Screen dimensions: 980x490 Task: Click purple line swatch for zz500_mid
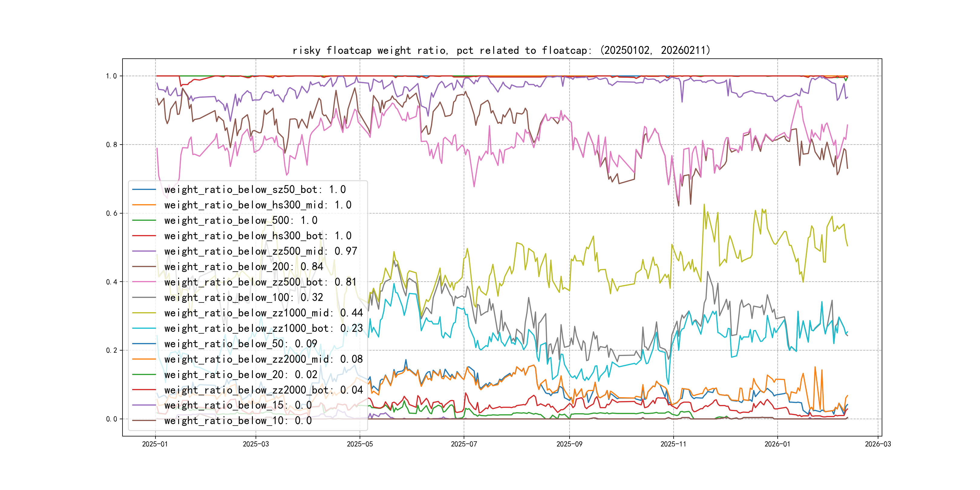pyautogui.click(x=144, y=251)
